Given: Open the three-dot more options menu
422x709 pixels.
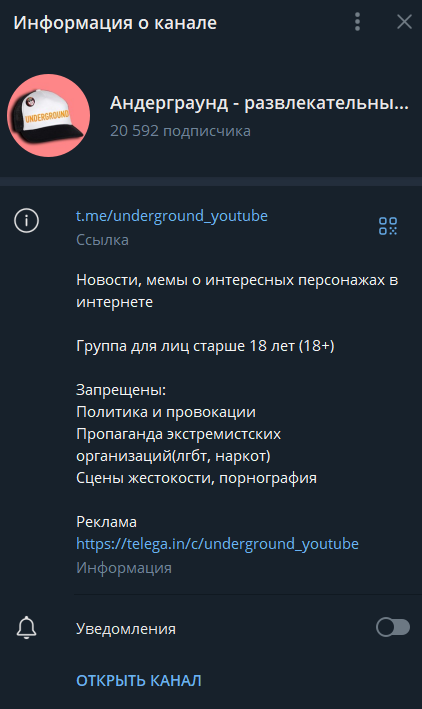Looking at the screenshot, I should coord(357,22).
